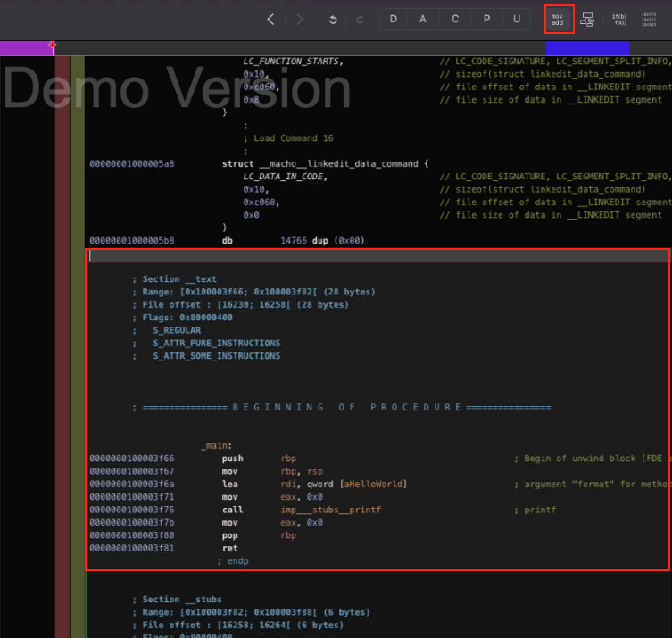Switch to control flow graph view
The image size is (672, 638).
click(x=587, y=19)
